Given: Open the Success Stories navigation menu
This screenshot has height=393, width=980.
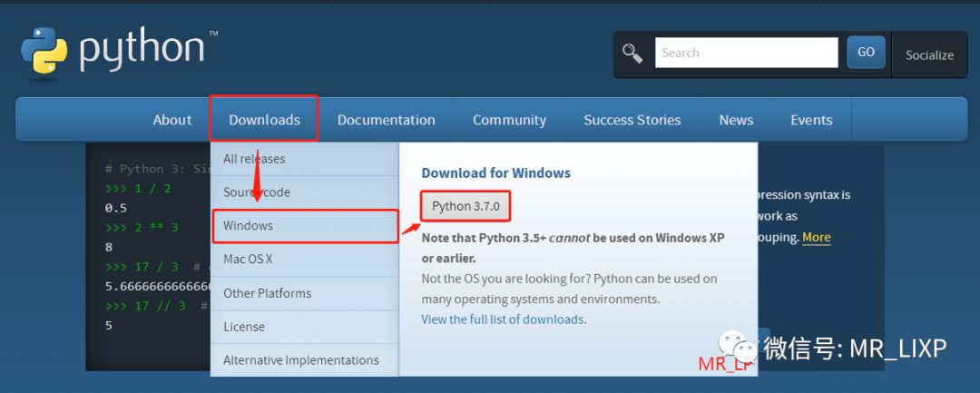Looking at the screenshot, I should tap(632, 120).
